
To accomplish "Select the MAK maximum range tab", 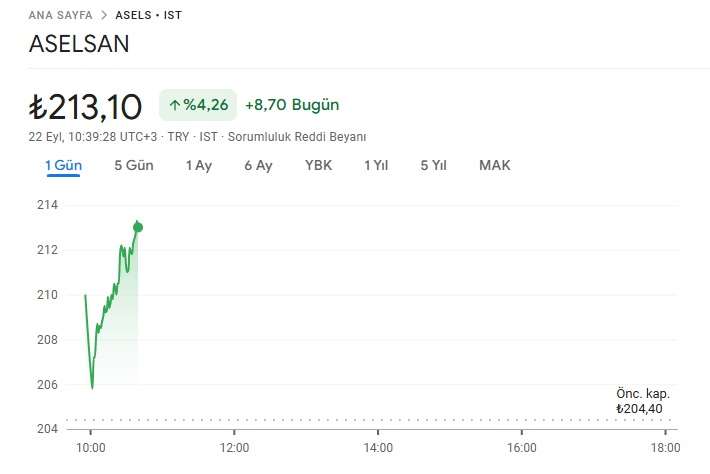I will pos(494,165).
